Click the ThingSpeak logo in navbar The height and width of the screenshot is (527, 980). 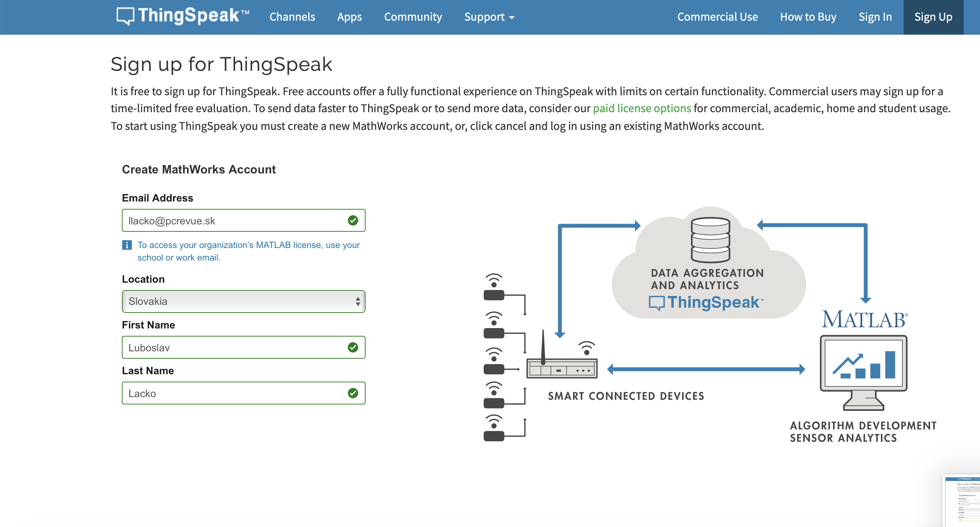point(183,16)
